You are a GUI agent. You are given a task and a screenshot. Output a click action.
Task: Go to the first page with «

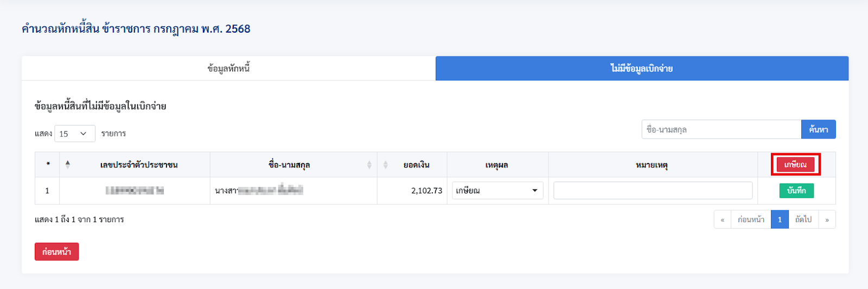[x=723, y=219]
